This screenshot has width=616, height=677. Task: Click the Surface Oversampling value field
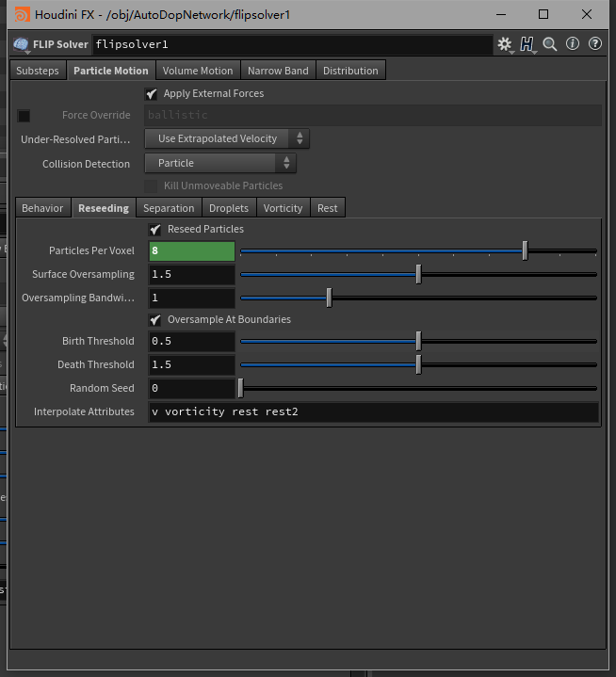click(192, 275)
